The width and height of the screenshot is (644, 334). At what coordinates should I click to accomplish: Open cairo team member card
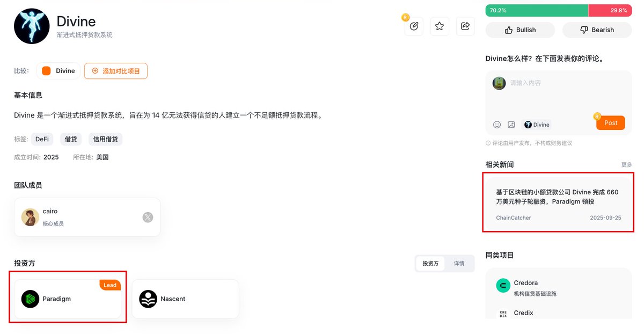tap(87, 217)
